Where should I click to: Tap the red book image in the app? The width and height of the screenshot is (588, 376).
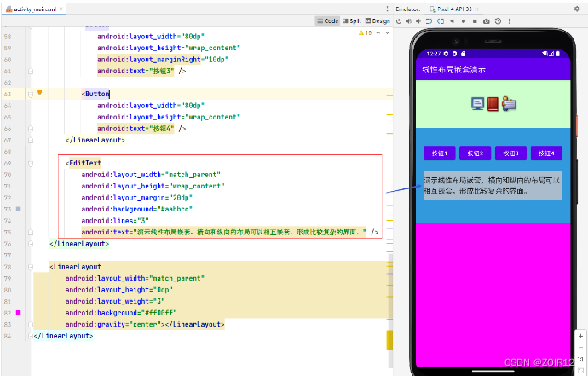click(x=493, y=104)
